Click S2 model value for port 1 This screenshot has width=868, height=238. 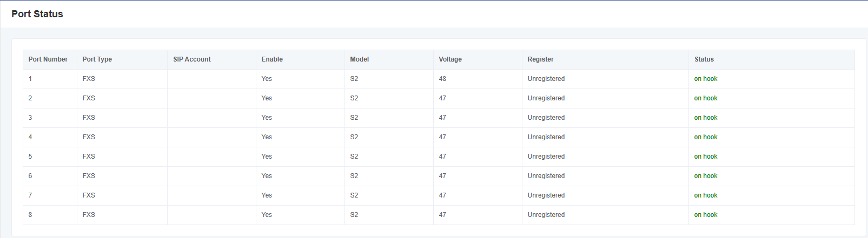[x=354, y=79]
